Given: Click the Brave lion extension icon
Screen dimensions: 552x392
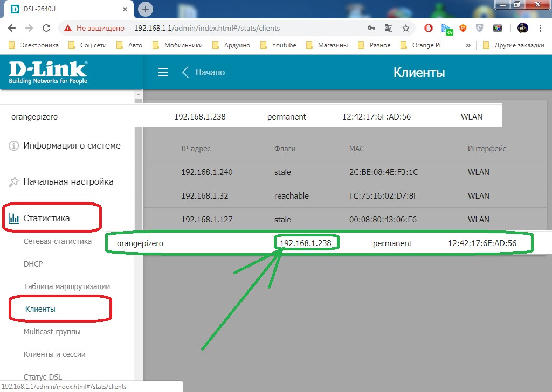Looking at the screenshot, I should [x=463, y=28].
